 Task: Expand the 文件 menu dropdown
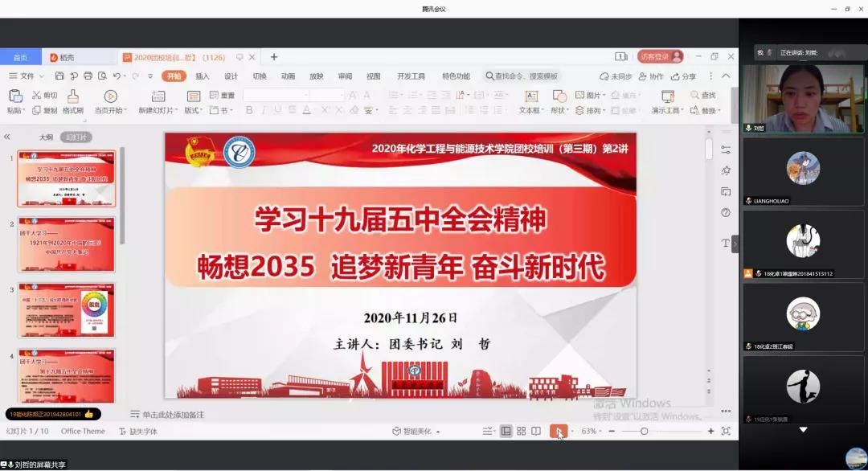(32, 76)
